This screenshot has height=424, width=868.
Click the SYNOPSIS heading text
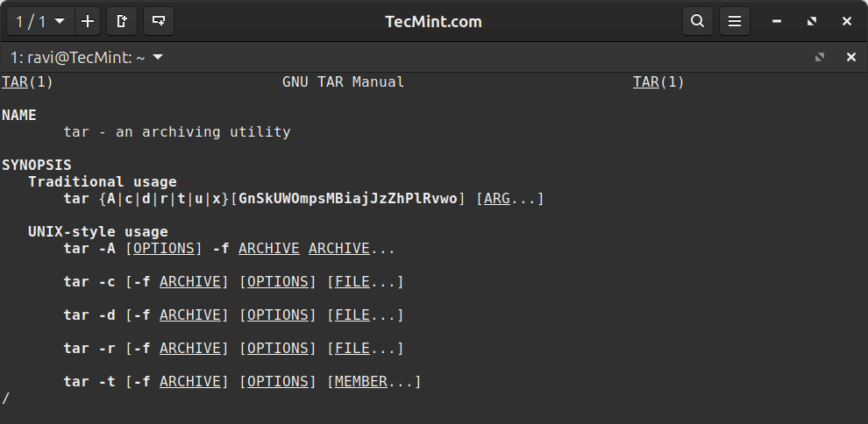coord(37,166)
